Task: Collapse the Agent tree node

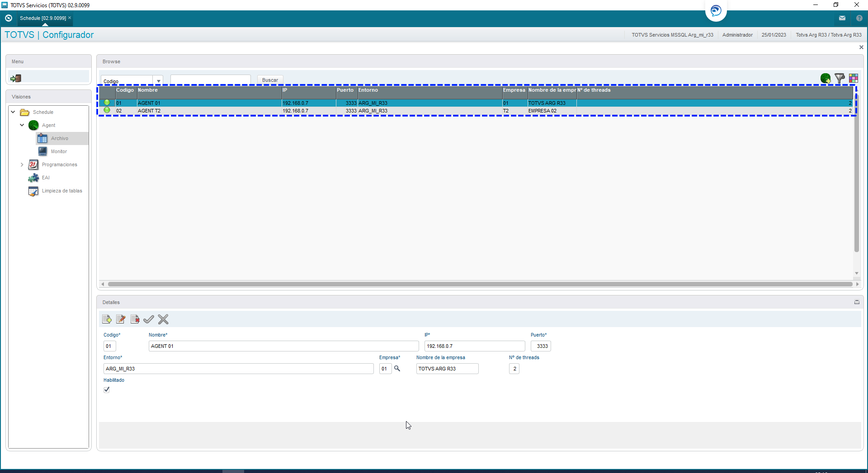Action: (22, 125)
